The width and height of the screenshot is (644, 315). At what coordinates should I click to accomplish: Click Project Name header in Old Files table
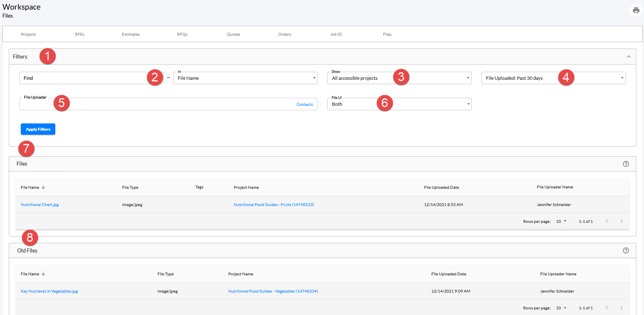coord(241,274)
